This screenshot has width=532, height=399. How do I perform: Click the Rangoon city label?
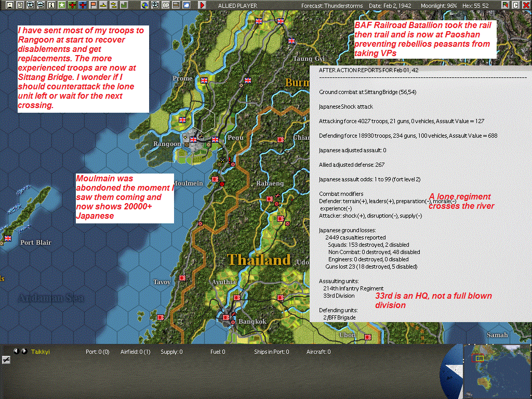click(x=167, y=144)
